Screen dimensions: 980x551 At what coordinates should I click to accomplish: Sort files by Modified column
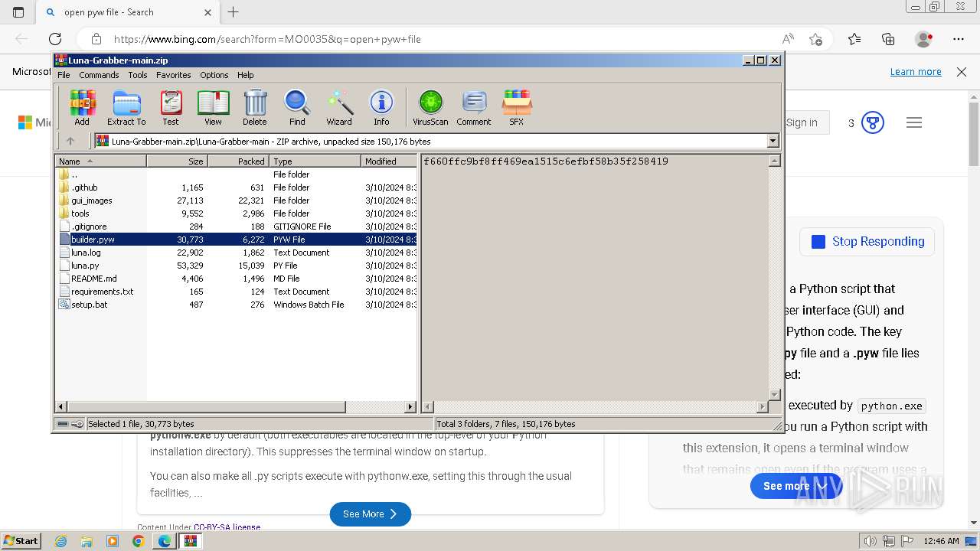(389, 161)
